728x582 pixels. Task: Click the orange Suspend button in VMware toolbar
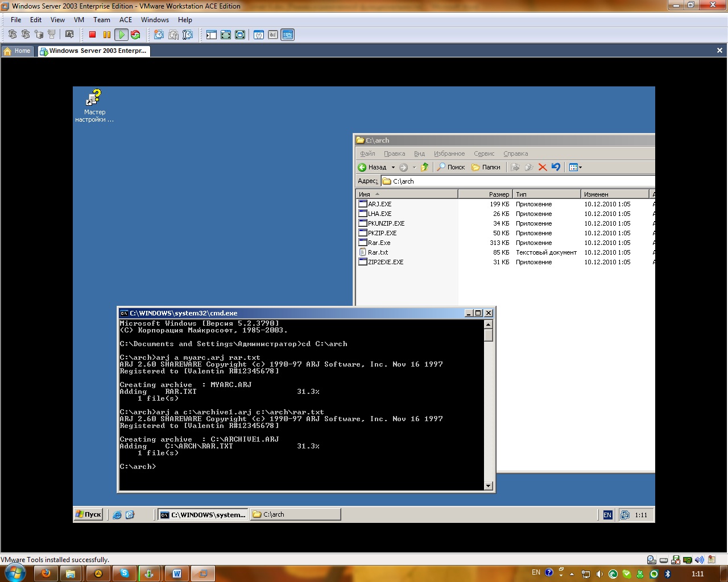point(107,35)
